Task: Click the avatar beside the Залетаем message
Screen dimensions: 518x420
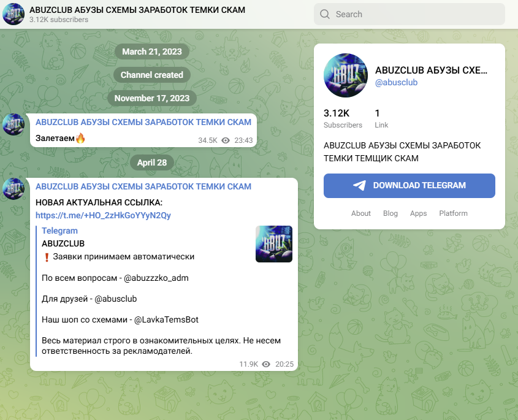Action: click(13, 124)
